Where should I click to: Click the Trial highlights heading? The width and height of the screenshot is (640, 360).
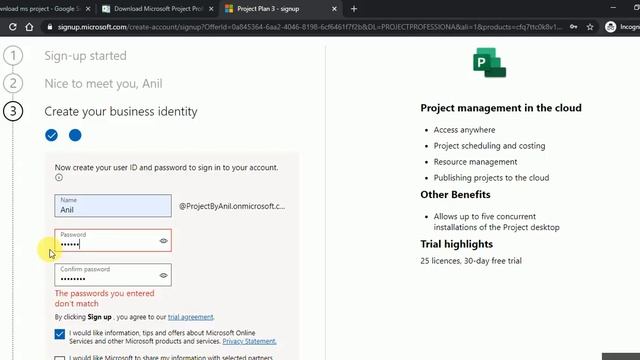[456, 244]
